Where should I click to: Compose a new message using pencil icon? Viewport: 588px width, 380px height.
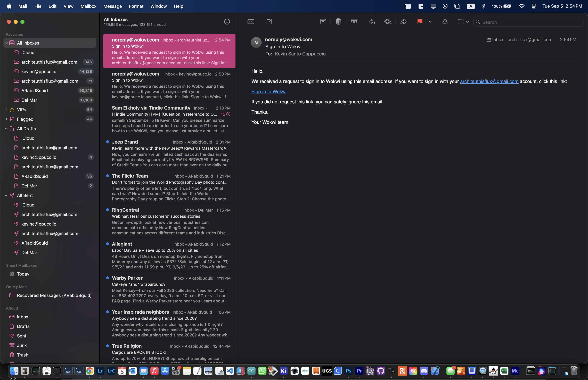[269, 22]
